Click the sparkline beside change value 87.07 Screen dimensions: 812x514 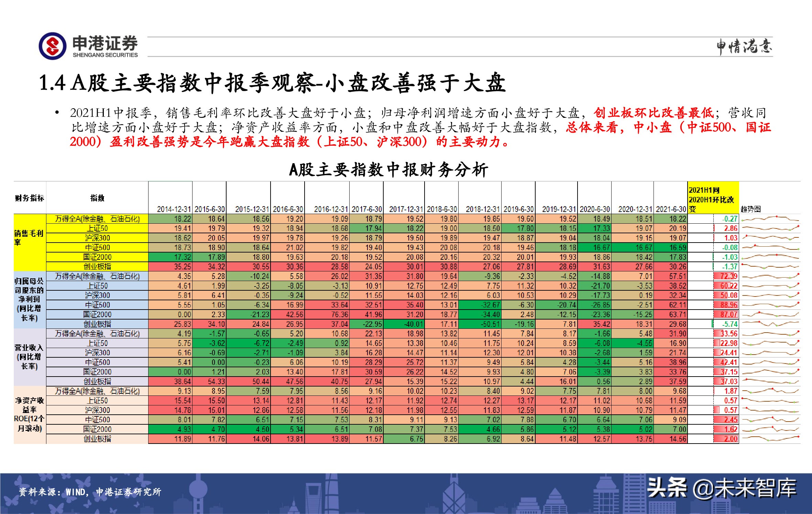[x=770, y=314]
